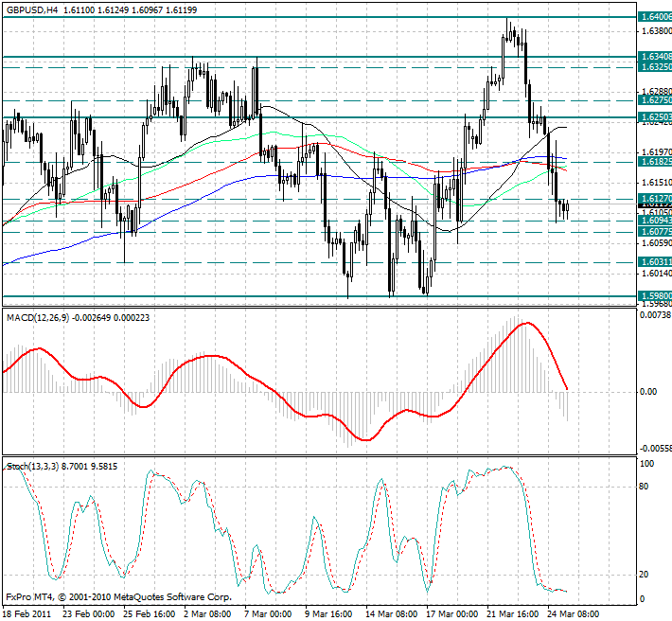Click the '21 Mar 16:00' date label
Image resolution: width=672 pixels, height=621 pixels.
point(513,613)
